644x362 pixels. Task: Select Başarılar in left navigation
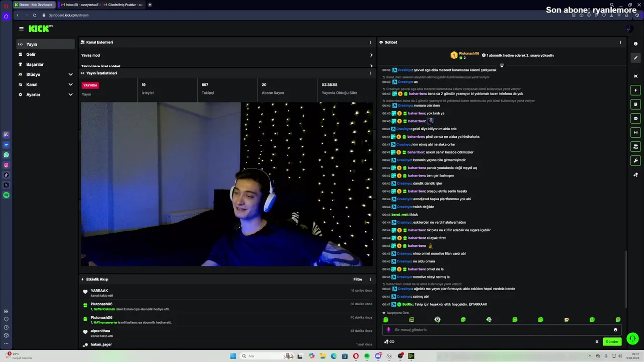click(x=45, y=64)
